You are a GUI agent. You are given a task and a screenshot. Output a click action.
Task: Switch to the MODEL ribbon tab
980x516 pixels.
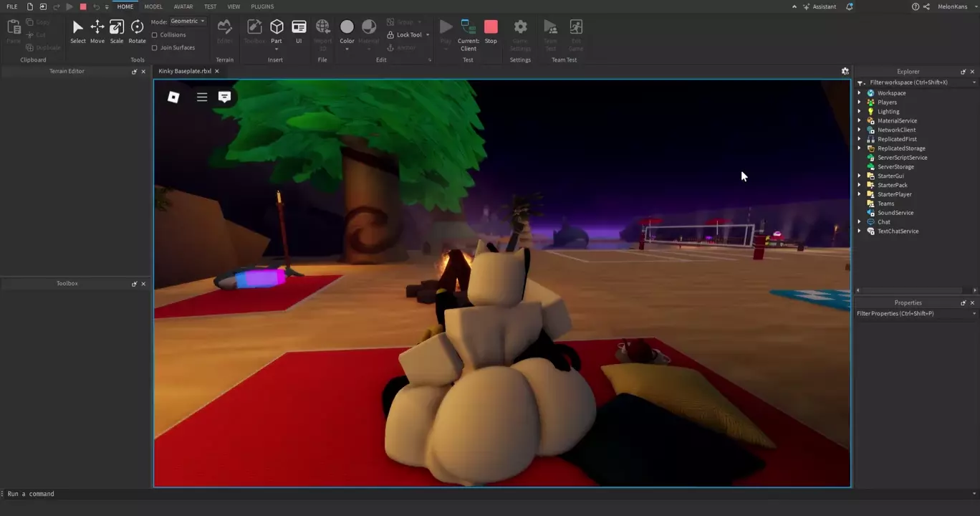[x=153, y=6]
